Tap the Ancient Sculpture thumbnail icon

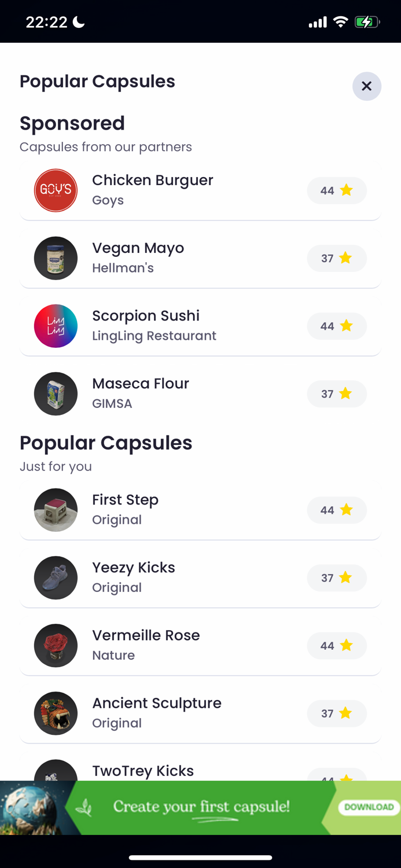[x=56, y=713]
